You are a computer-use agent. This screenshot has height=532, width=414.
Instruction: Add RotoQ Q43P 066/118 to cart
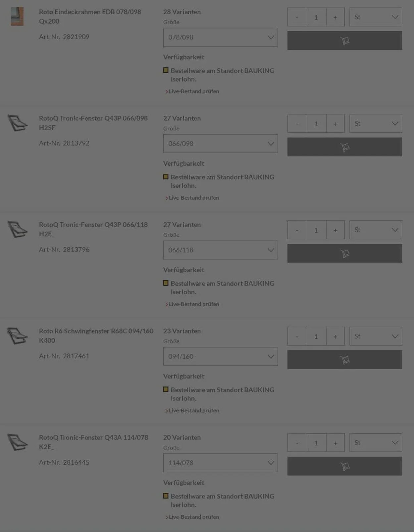[344, 253]
